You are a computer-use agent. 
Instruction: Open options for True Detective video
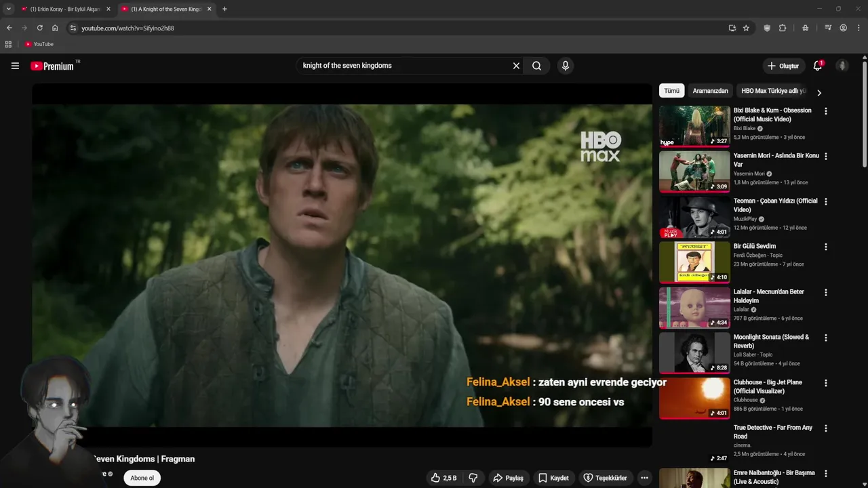point(825,428)
